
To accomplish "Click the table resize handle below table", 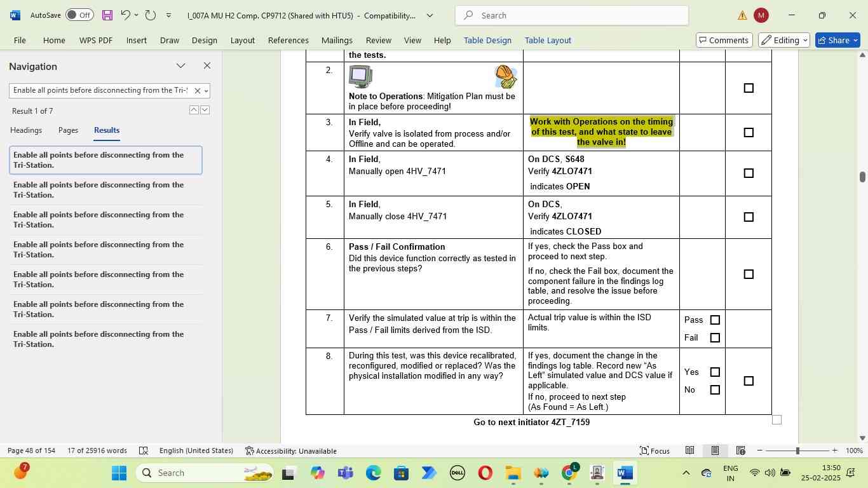I will click(x=776, y=419).
